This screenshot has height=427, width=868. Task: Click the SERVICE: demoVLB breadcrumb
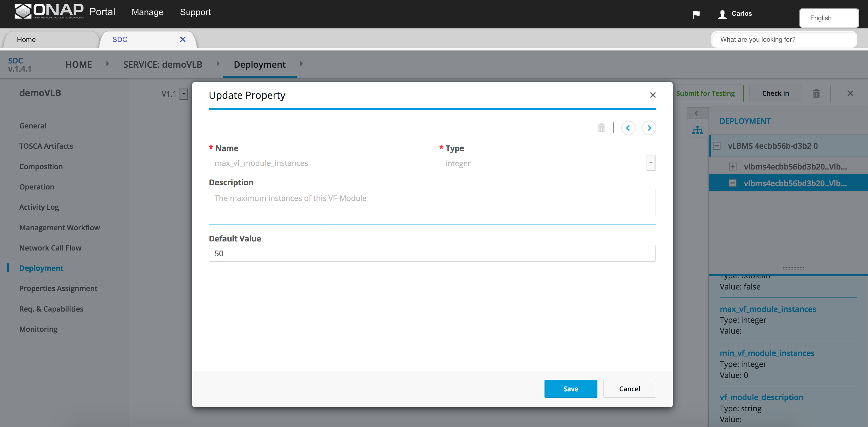pyautogui.click(x=163, y=64)
